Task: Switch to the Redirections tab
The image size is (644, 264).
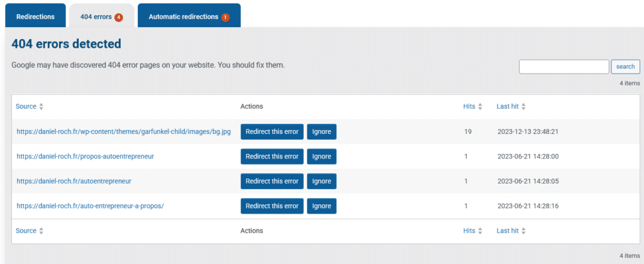Action: pos(35,16)
